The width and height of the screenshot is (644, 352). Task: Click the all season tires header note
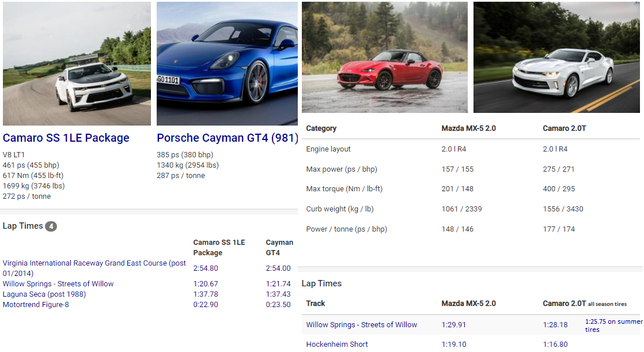coord(608,304)
